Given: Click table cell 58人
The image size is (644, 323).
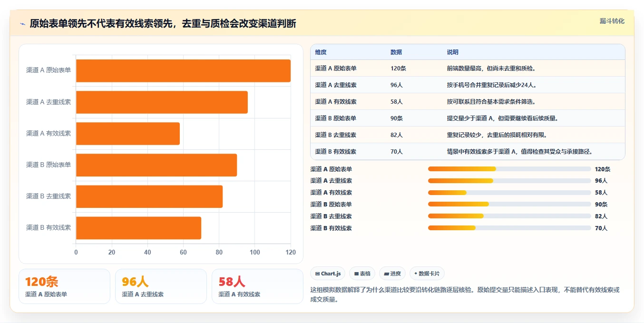Looking at the screenshot, I should click(397, 102).
